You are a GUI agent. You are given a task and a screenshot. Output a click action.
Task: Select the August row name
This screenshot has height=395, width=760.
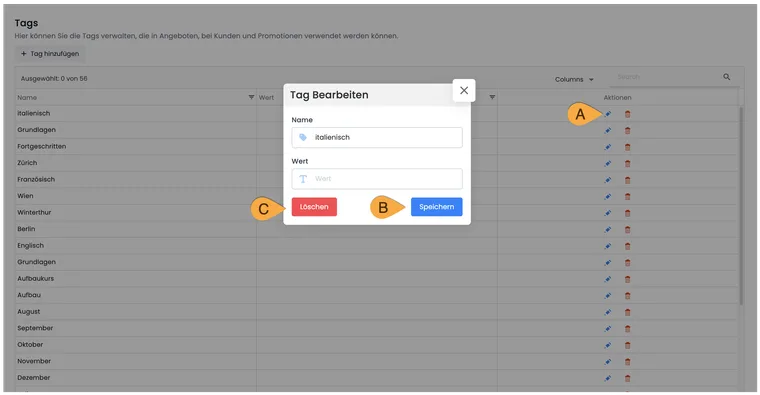pos(29,312)
